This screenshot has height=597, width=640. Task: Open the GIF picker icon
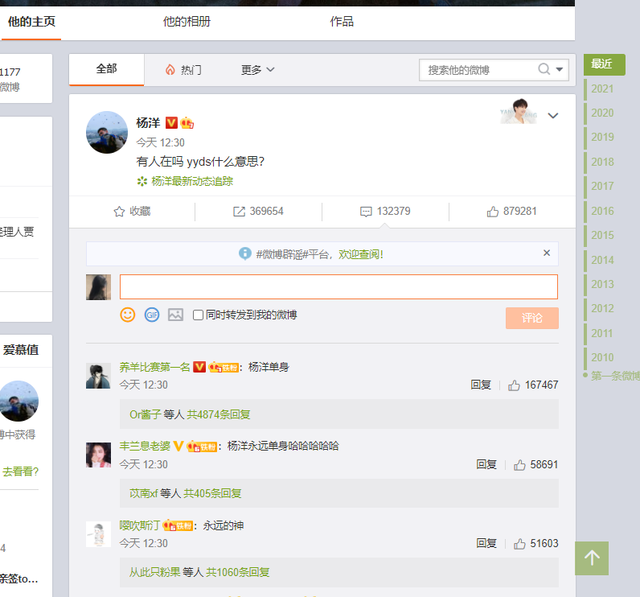(x=152, y=315)
